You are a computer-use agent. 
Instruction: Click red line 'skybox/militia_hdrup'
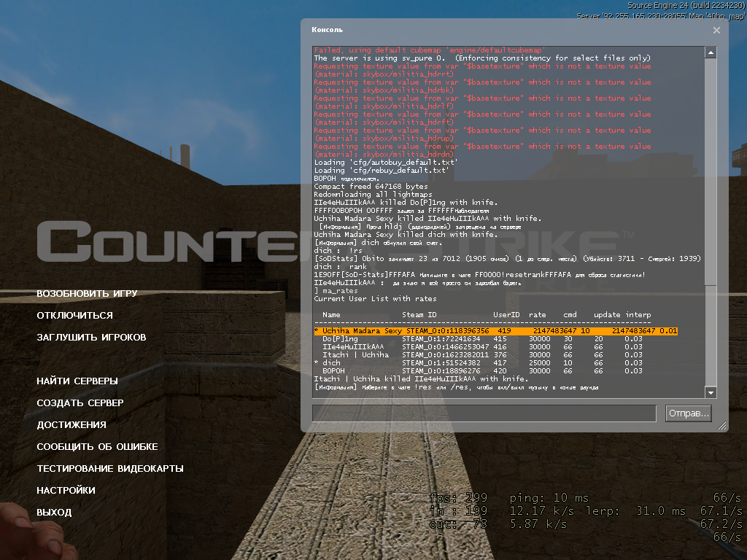[x=384, y=139]
